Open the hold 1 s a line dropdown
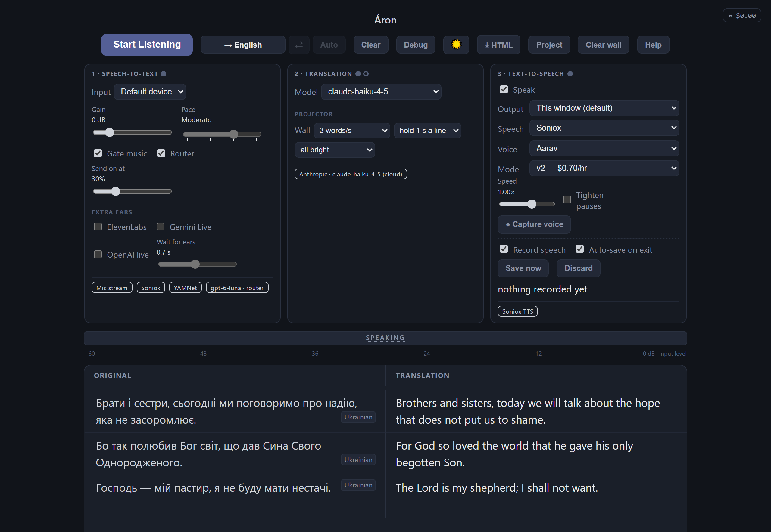The height and width of the screenshot is (532, 771). [427, 130]
